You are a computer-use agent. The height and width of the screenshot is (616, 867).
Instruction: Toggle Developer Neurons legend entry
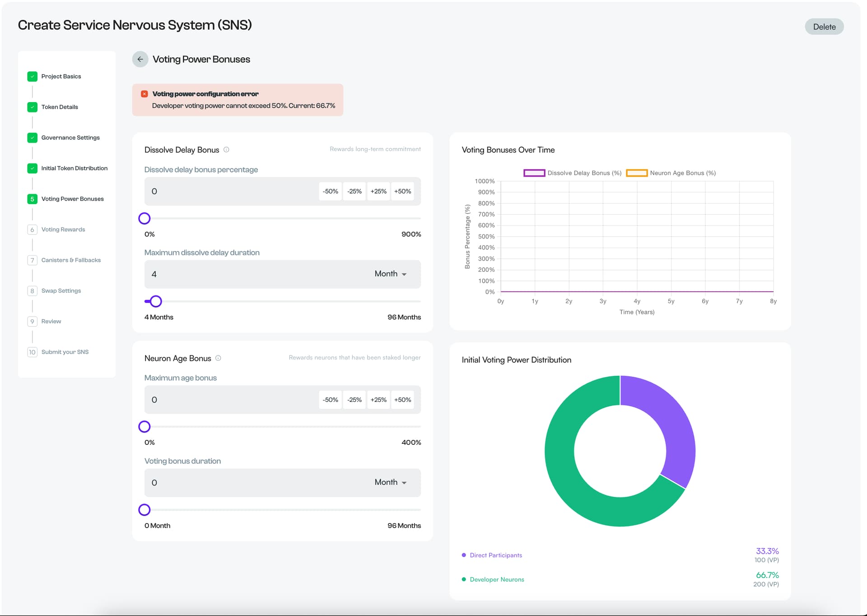click(497, 579)
